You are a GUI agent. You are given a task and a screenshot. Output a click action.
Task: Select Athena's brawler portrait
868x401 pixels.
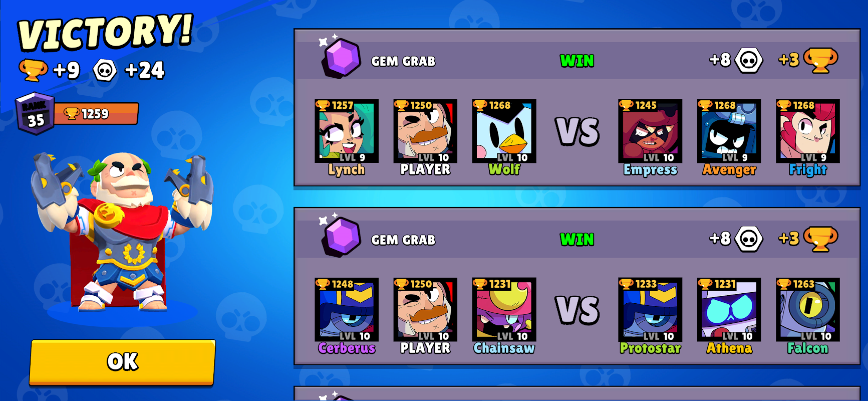pyautogui.click(x=729, y=309)
